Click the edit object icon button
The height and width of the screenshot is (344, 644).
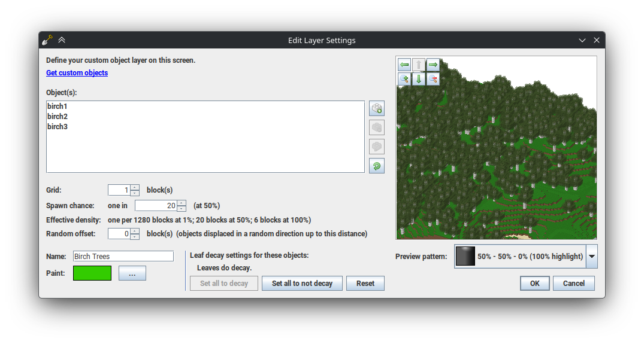377,147
